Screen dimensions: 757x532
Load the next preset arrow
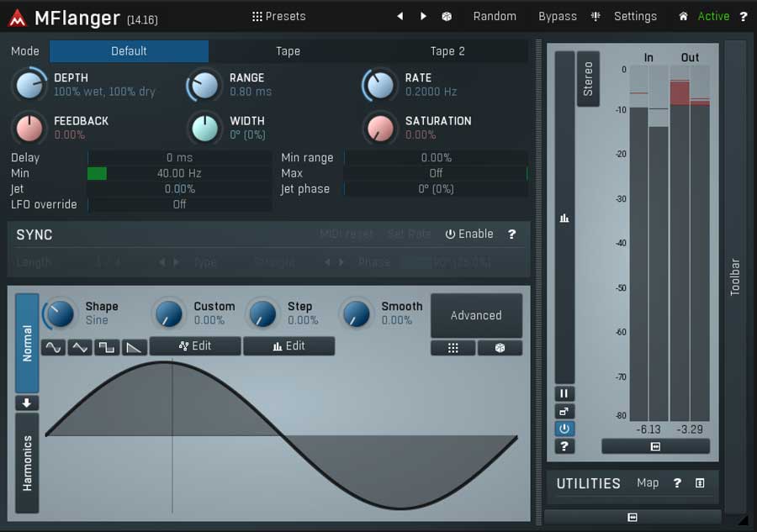pyautogui.click(x=423, y=17)
